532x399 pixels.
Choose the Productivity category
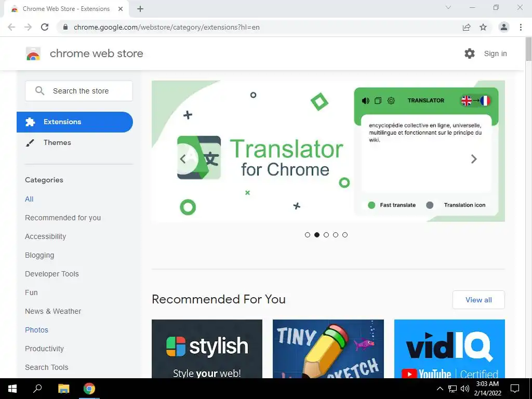45,349
